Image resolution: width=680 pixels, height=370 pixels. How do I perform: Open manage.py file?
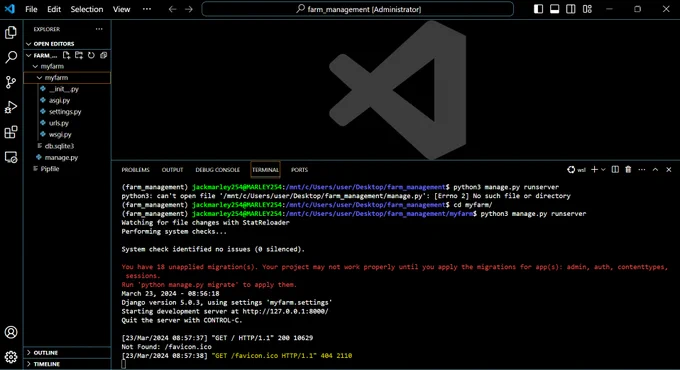pos(68,157)
